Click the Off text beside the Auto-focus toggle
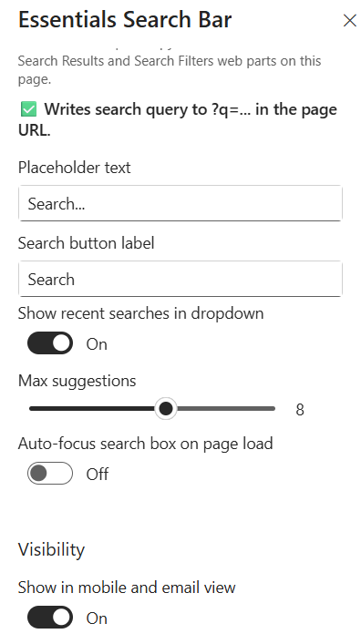The height and width of the screenshot is (644, 361). [x=98, y=474]
